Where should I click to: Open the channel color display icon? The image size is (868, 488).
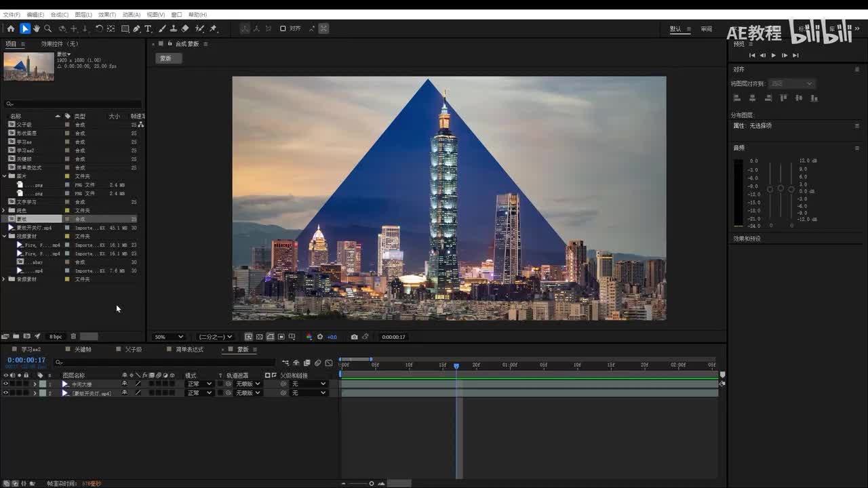(309, 337)
